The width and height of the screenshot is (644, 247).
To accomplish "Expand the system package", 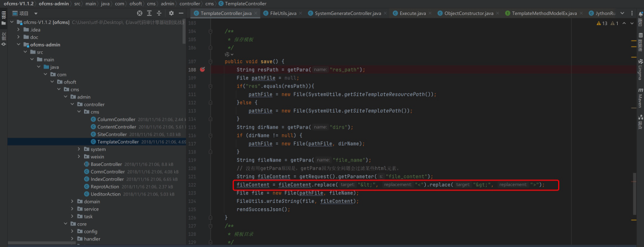I will 79,149.
